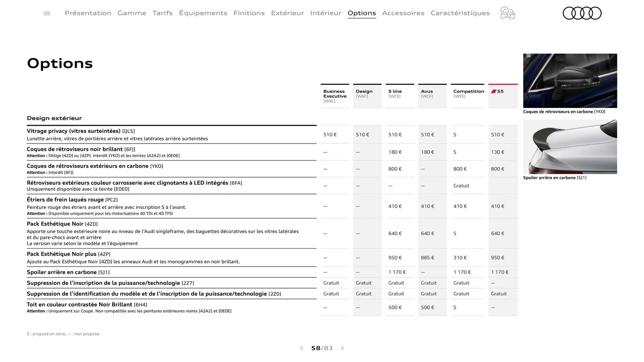Open the Présentation tab
Viewport: 644px width, 362px height.
click(88, 13)
